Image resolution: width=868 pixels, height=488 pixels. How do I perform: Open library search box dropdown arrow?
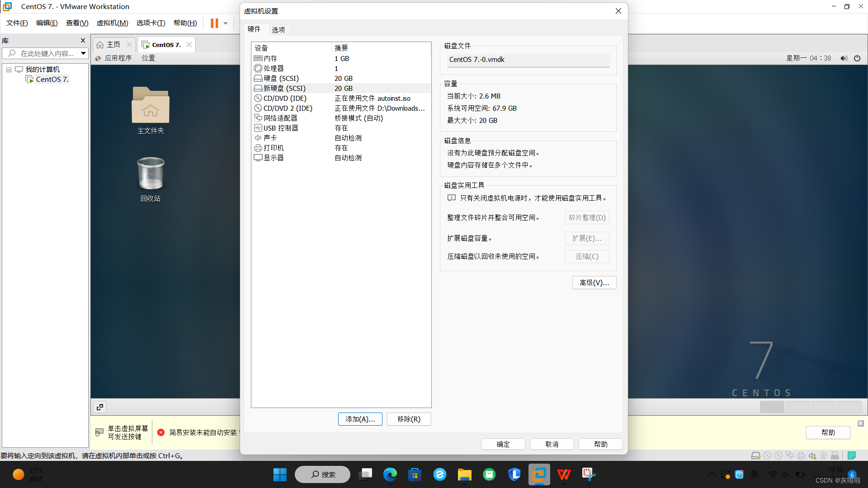[x=83, y=53]
